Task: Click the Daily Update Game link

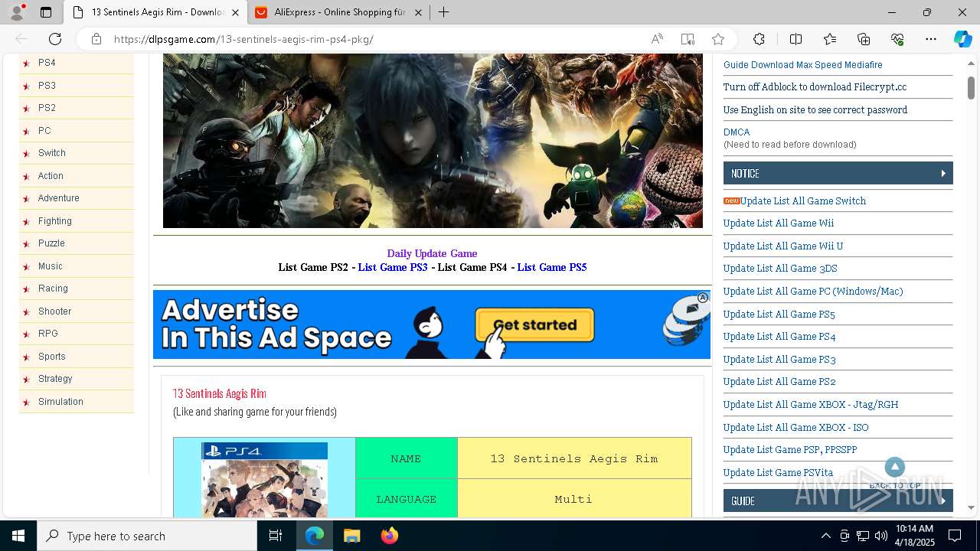Action: point(432,253)
